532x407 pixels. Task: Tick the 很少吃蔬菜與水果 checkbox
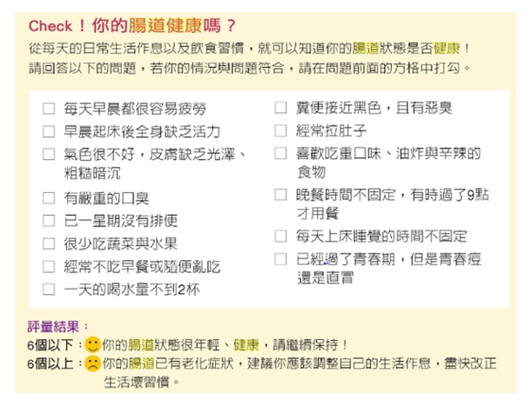[49, 244]
